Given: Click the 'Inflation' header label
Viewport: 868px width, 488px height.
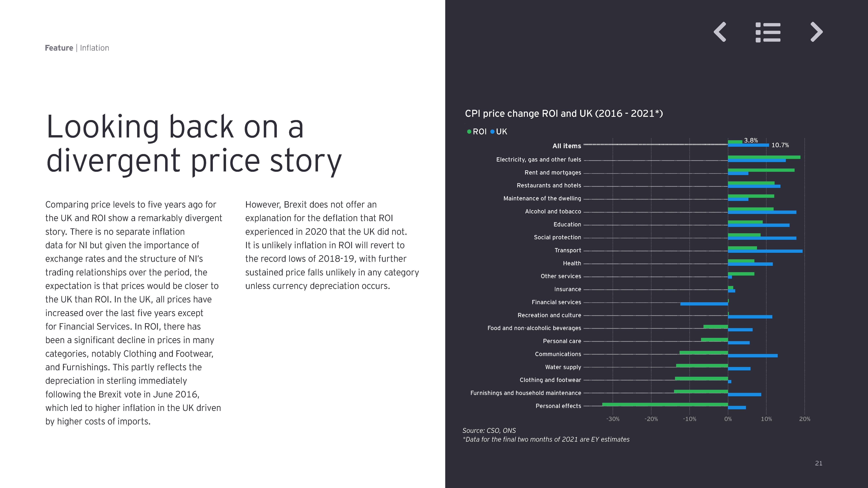Looking at the screenshot, I should click(x=94, y=48).
